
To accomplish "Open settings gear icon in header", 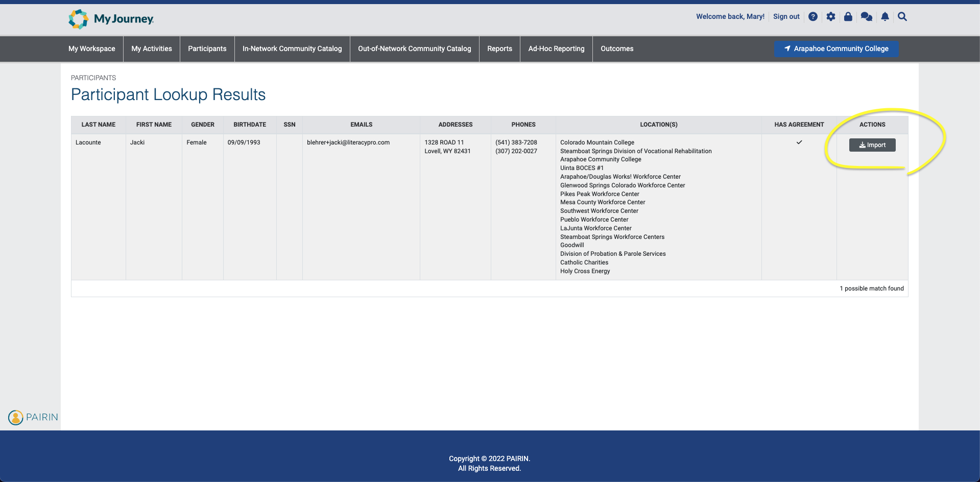I will pyautogui.click(x=831, y=17).
